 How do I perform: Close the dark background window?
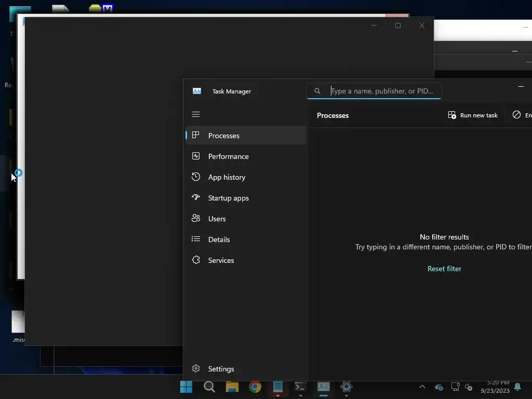[422, 25]
